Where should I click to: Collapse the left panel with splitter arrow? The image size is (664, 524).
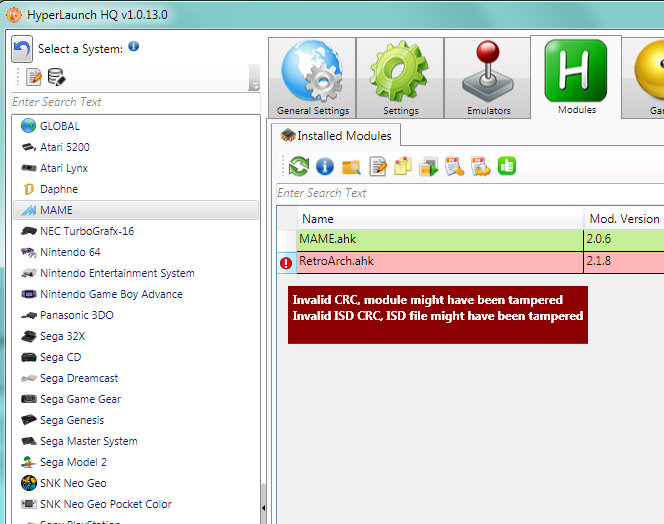tap(263, 508)
